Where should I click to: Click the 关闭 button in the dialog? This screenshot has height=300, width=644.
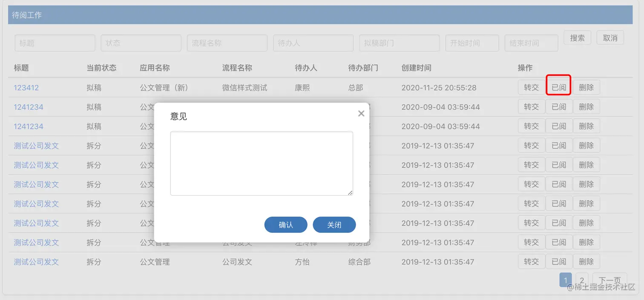(334, 225)
